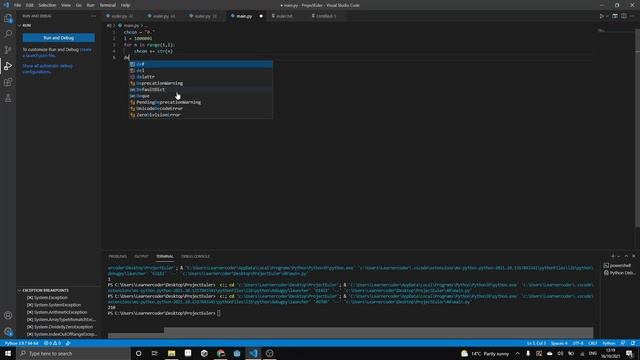Viewport: 640px width, 360px height.
Task: Open the Explorer view in activity bar
Action: (8, 18)
